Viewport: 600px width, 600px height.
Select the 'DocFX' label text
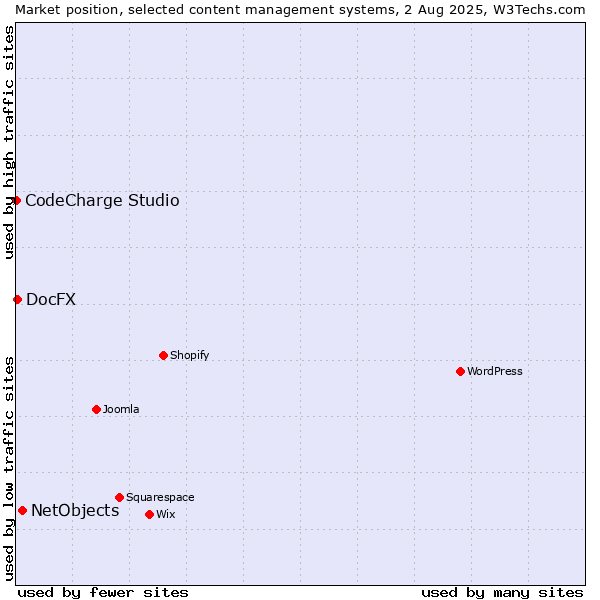click(x=51, y=300)
